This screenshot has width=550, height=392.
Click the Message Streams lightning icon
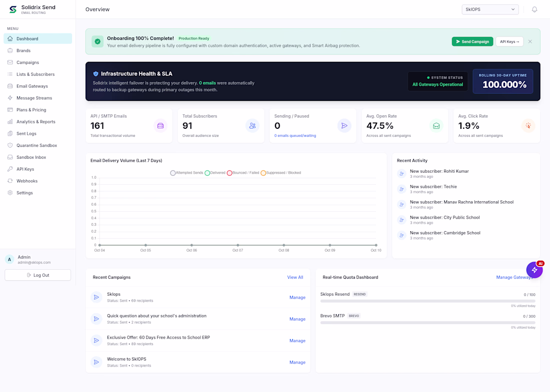click(x=10, y=98)
